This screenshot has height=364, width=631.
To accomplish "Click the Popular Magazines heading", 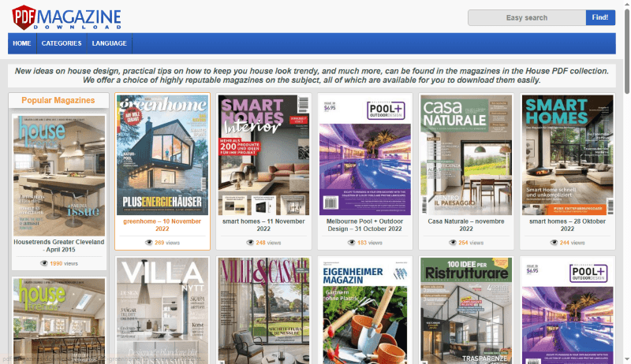I will pyautogui.click(x=58, y=100).
